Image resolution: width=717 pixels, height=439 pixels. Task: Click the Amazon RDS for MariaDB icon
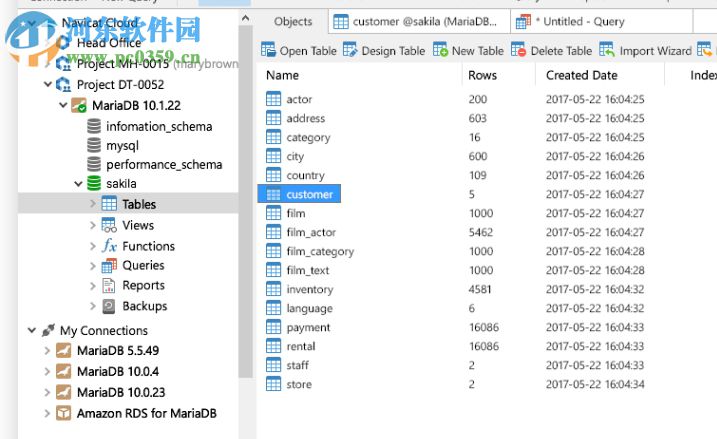click(64, 413)
